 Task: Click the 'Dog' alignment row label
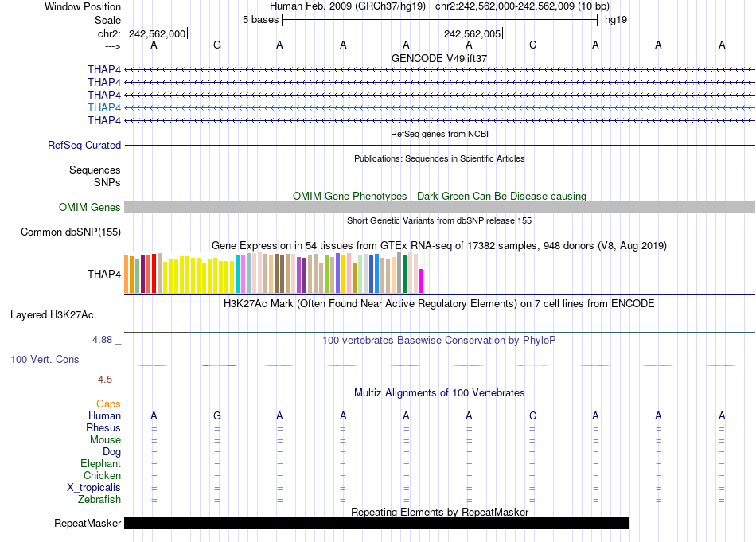point(111,452)
